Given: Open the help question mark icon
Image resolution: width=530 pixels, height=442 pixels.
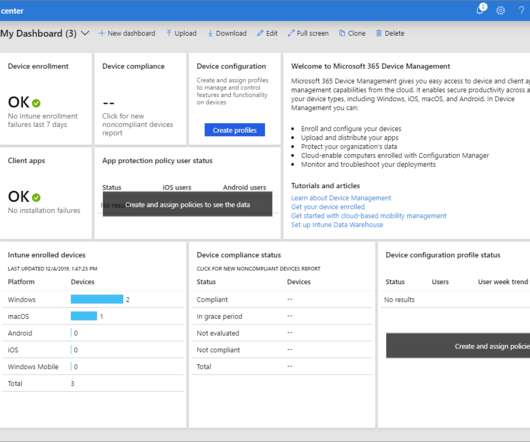Looking at the screenshot, I should 521,10.
